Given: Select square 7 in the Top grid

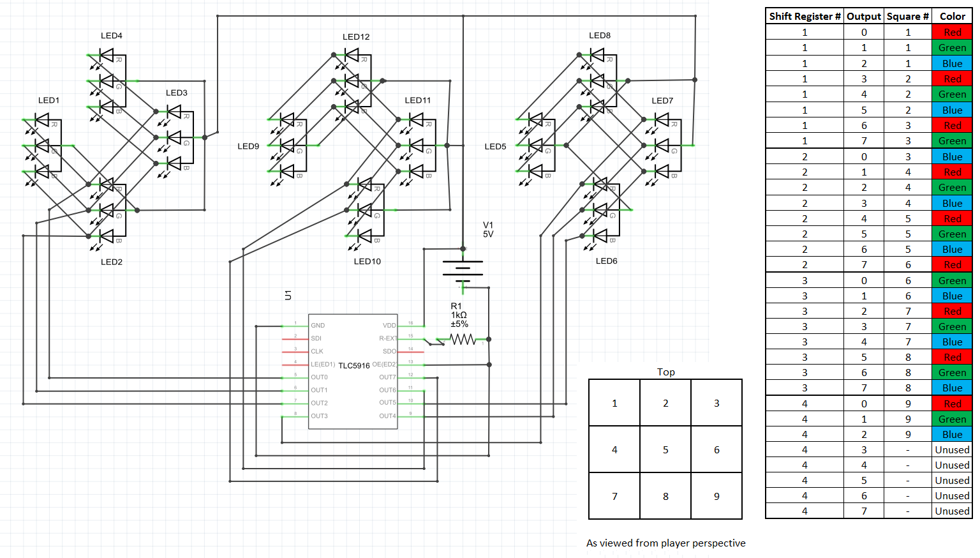Looking at the screenshot, I should [614, 496].
